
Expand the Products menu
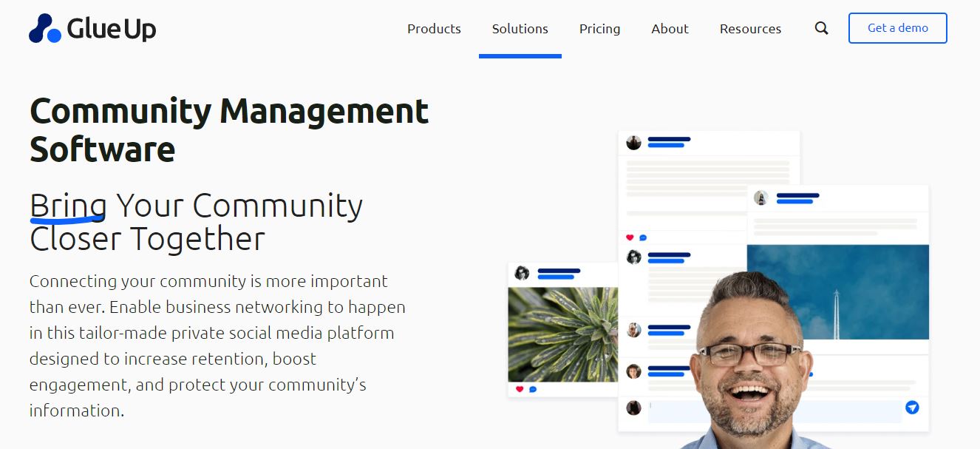434,29
